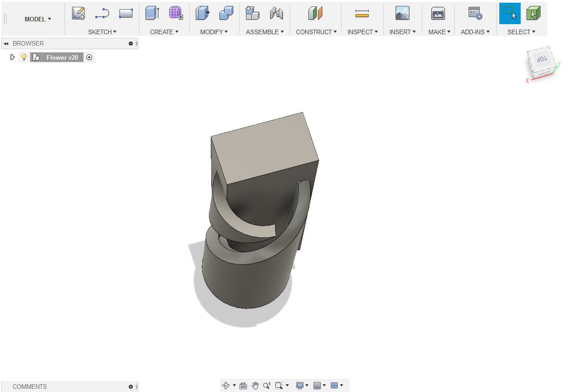Click the Create Sketch icon
The height and width of the screenshot is (392, 570).
tap(78, 14)
